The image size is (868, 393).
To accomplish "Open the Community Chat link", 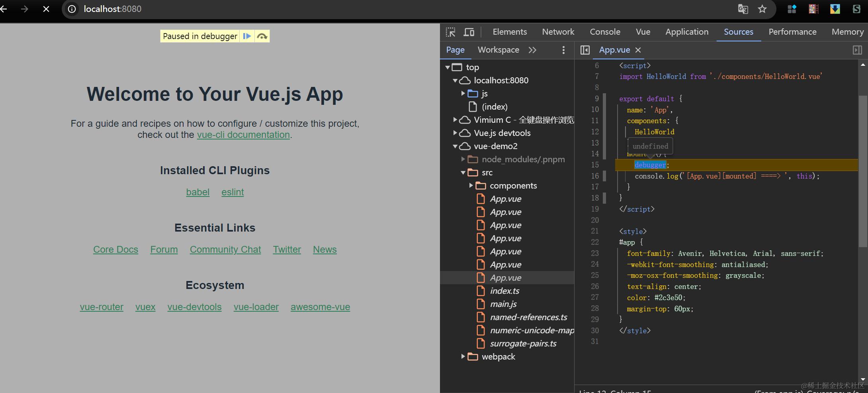I will (225, 250).
